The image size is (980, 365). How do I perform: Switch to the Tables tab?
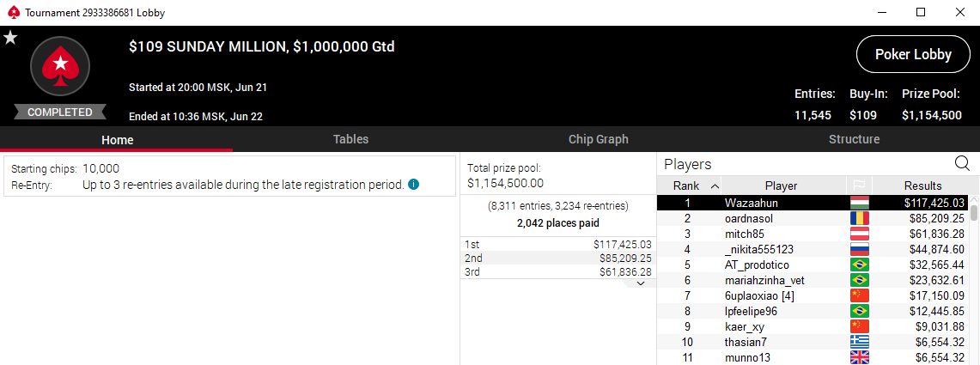pos(350,139)
